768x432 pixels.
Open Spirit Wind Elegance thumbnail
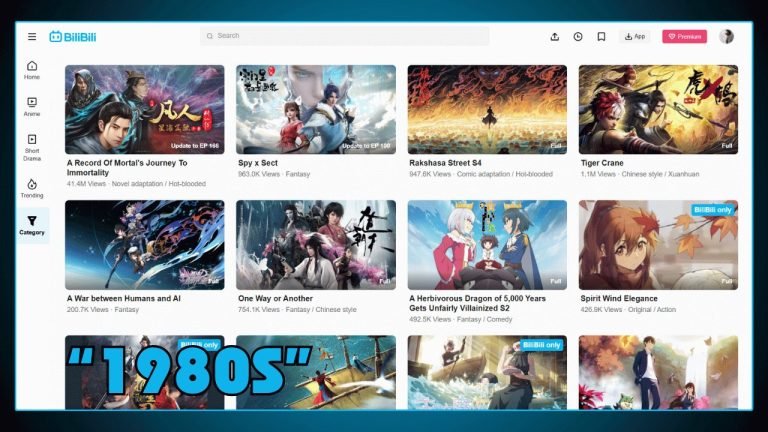pyautogui.click(x=658, y=244)
